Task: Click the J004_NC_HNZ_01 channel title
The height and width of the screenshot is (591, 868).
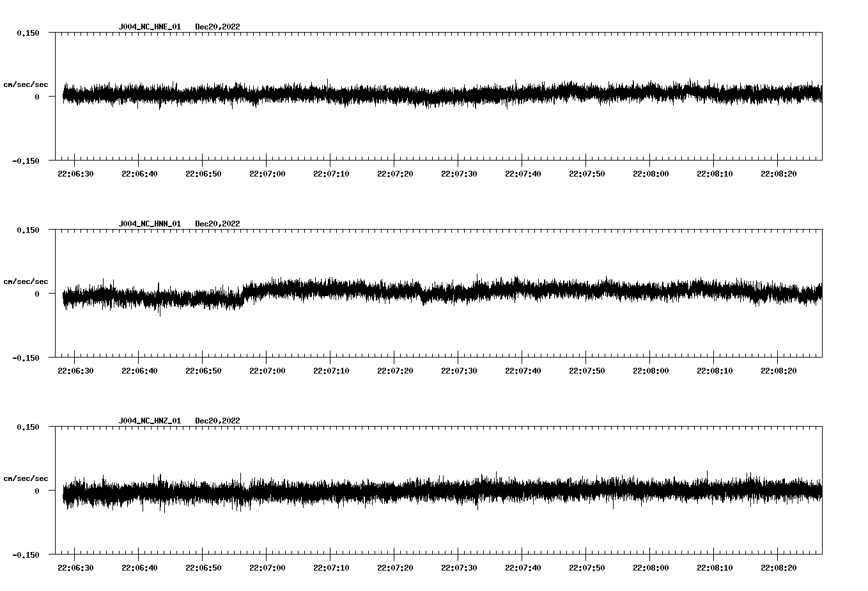Action: pos(150,421)
